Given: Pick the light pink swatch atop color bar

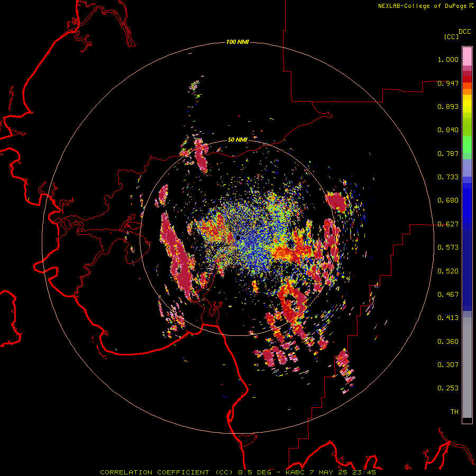Looking at the screenshot, I should 467,56.
